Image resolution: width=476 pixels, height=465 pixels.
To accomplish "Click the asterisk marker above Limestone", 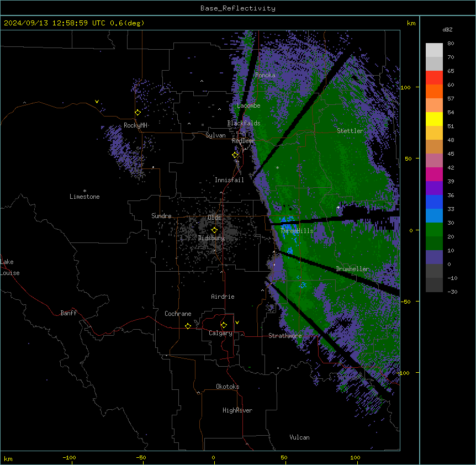I will click(84, 191).
